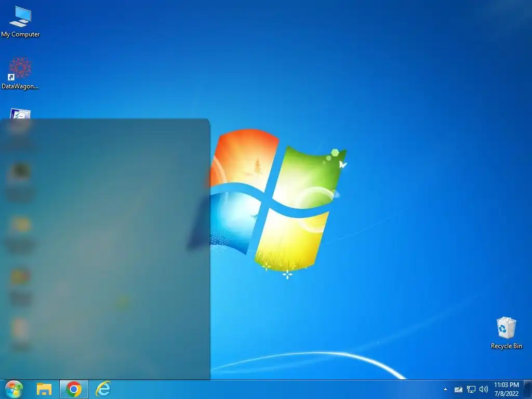
Task: Launch Internet Explorer from taskbar
Action: tap(103, 389)
